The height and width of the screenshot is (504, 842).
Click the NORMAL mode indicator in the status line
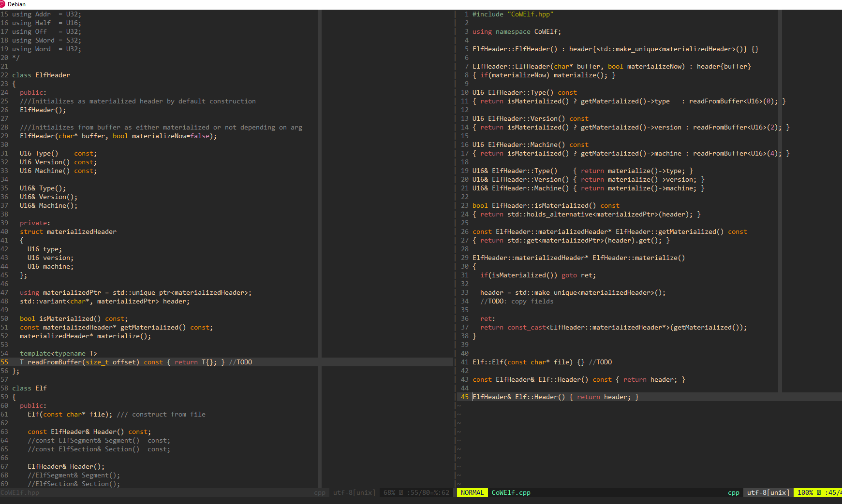[472, 492]
